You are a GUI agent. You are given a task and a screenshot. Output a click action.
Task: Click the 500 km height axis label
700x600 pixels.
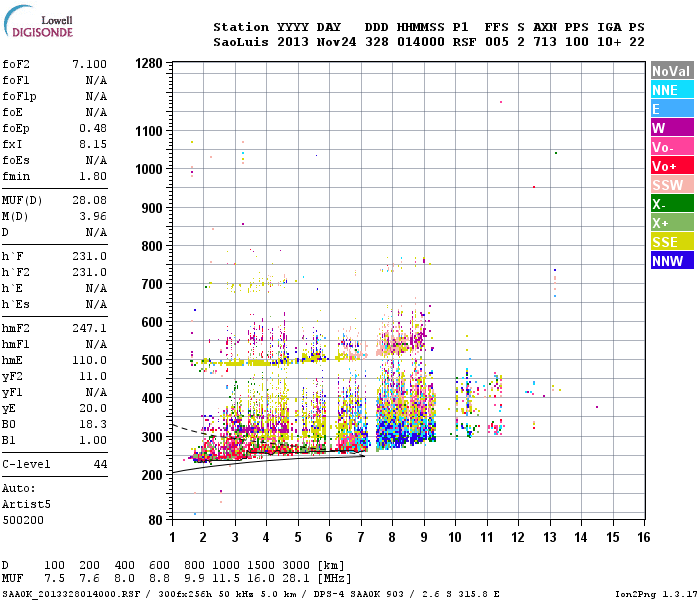(152, 360)
